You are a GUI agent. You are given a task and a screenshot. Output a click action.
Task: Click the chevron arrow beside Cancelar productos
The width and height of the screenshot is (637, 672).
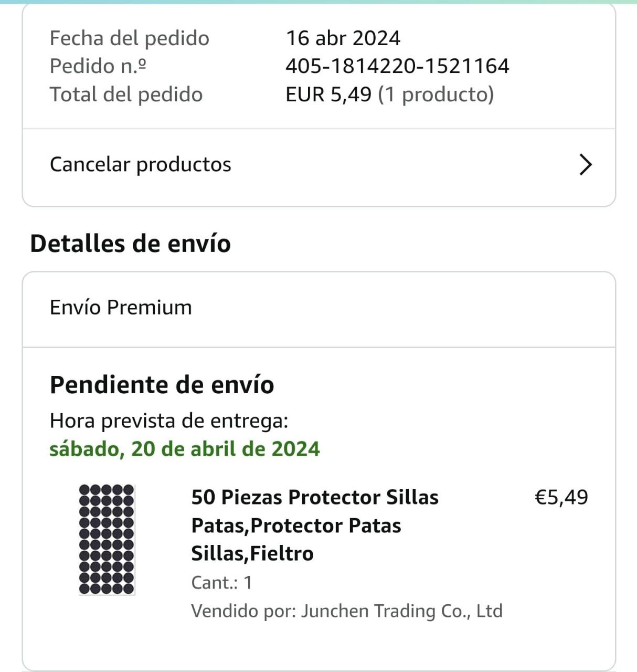585,165
